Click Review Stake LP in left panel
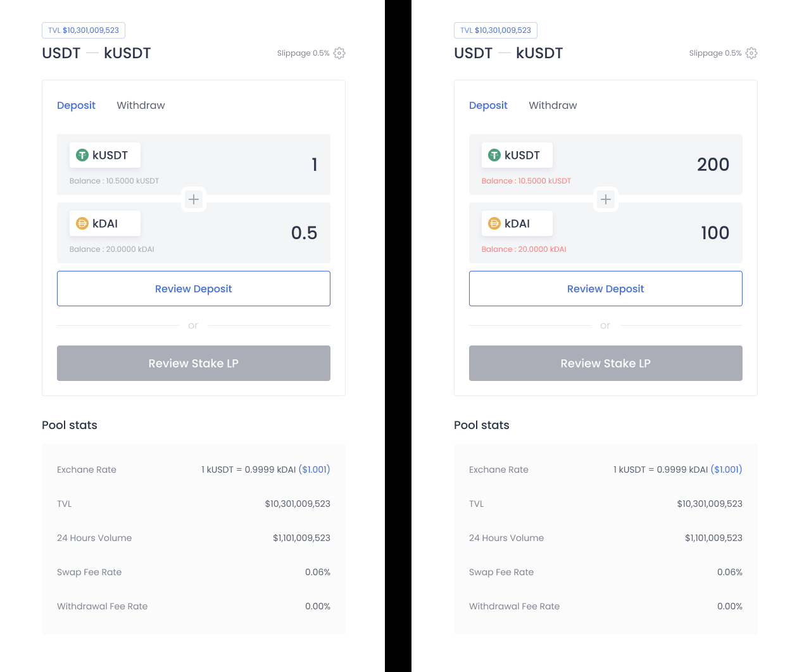 [194, 363]
